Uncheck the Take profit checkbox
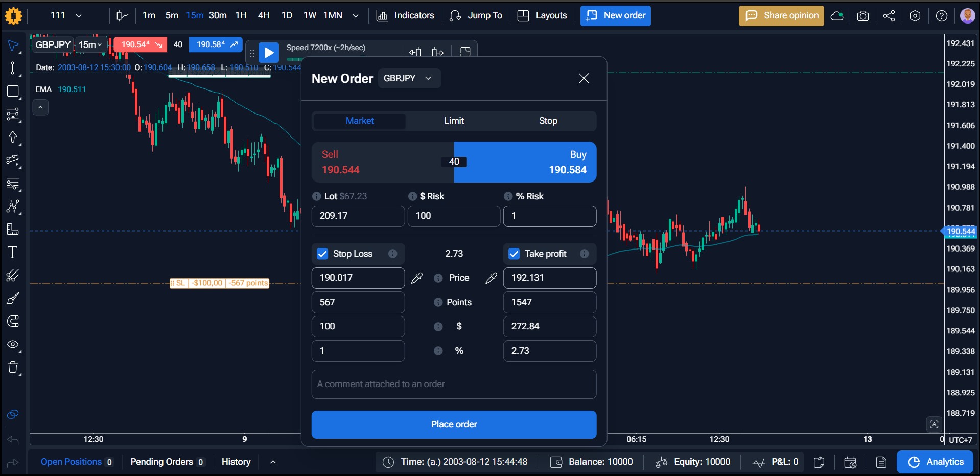 pyautogui.click(x=514, y=254)
